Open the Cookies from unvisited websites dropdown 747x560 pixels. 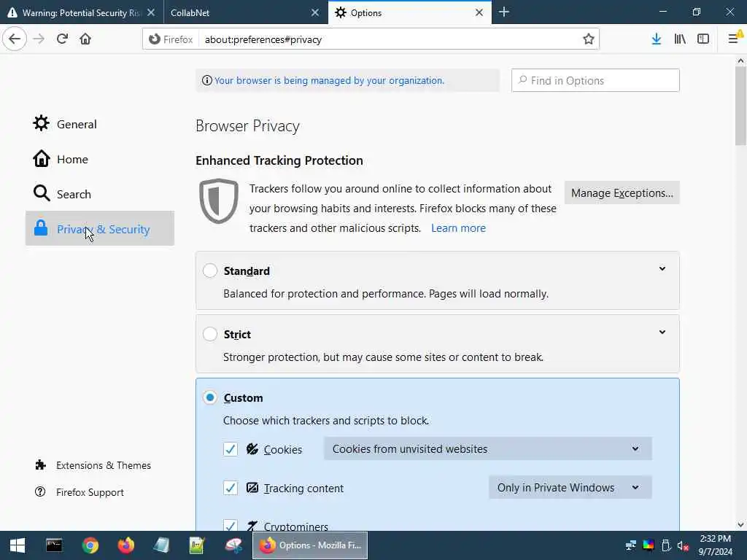tap(487, 448)
